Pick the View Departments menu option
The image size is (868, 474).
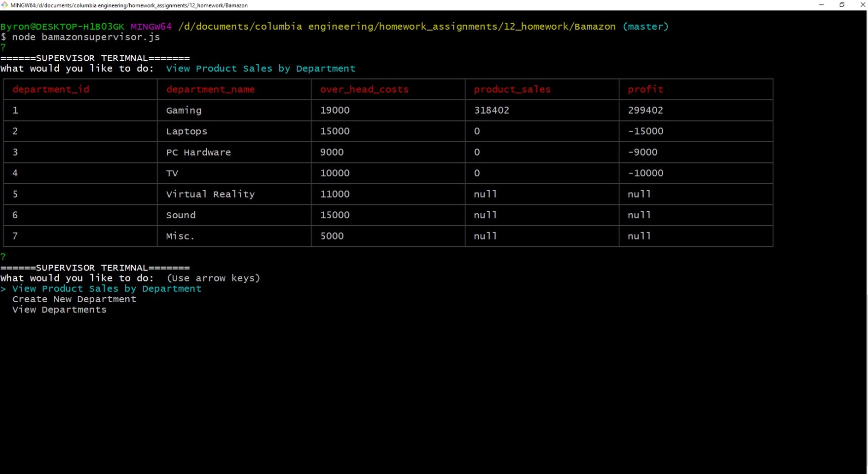point(59,310)
